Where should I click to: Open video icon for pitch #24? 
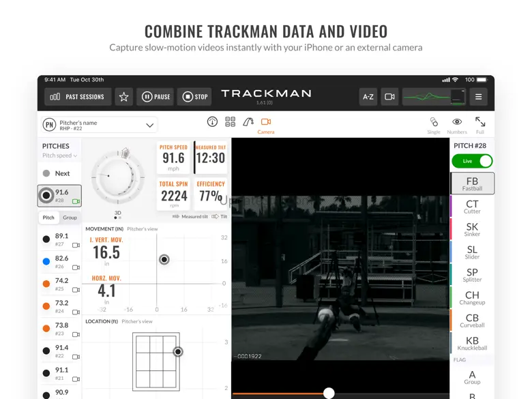[76, 312]
